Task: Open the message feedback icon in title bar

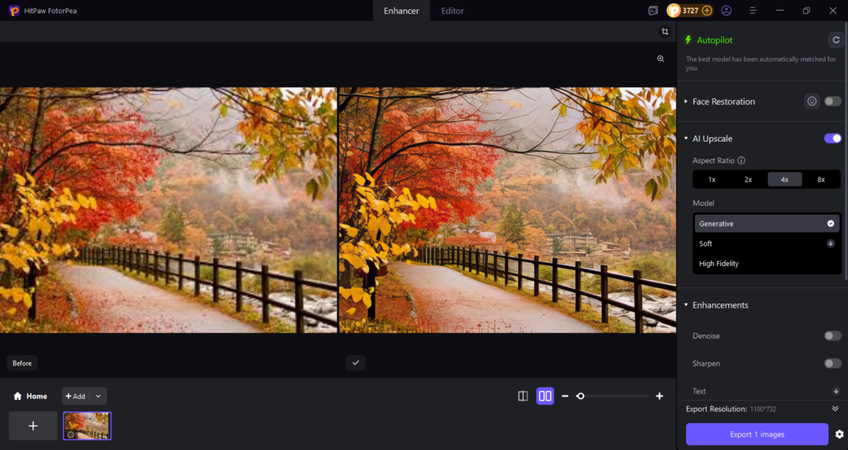Action: [653, 10]
